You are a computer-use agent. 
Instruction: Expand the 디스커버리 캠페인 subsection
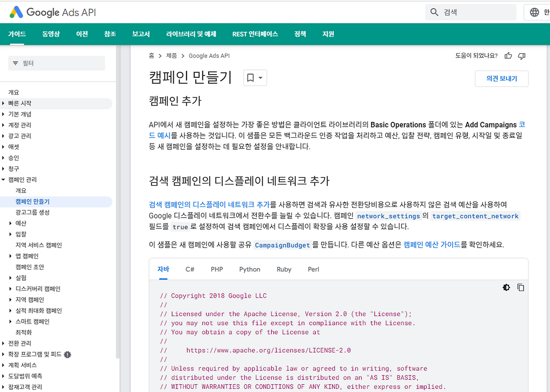[11, 289]
